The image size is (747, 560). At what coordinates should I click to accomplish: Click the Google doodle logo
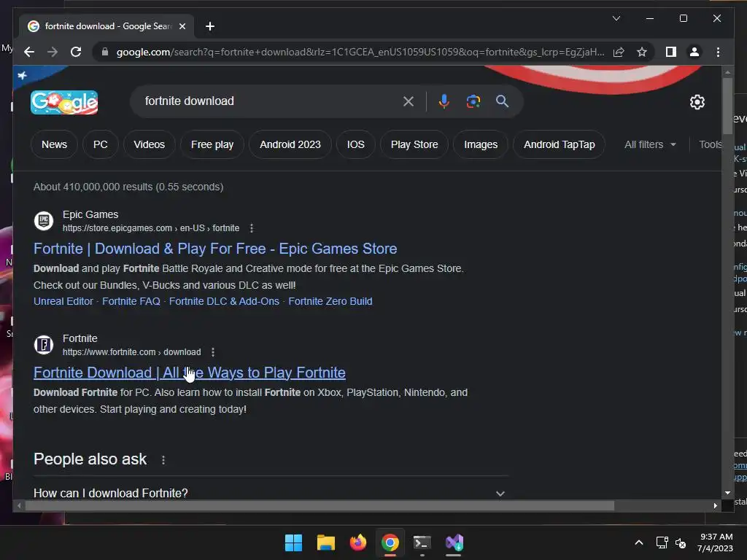(64, 102)
